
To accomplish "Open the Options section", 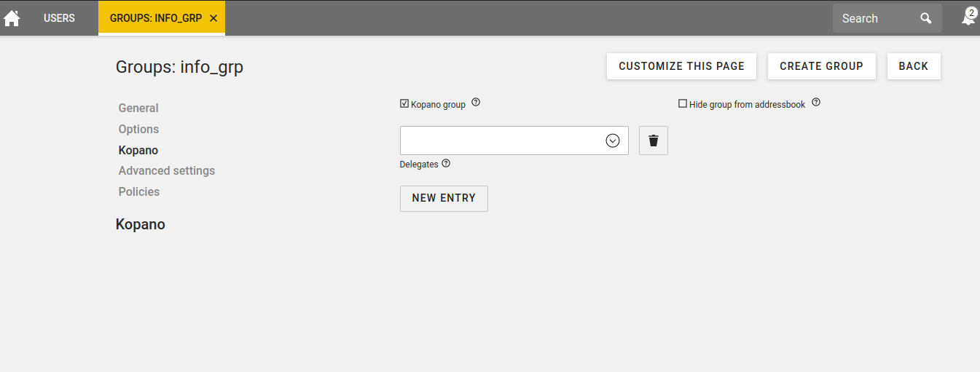I will click(138, 129).
